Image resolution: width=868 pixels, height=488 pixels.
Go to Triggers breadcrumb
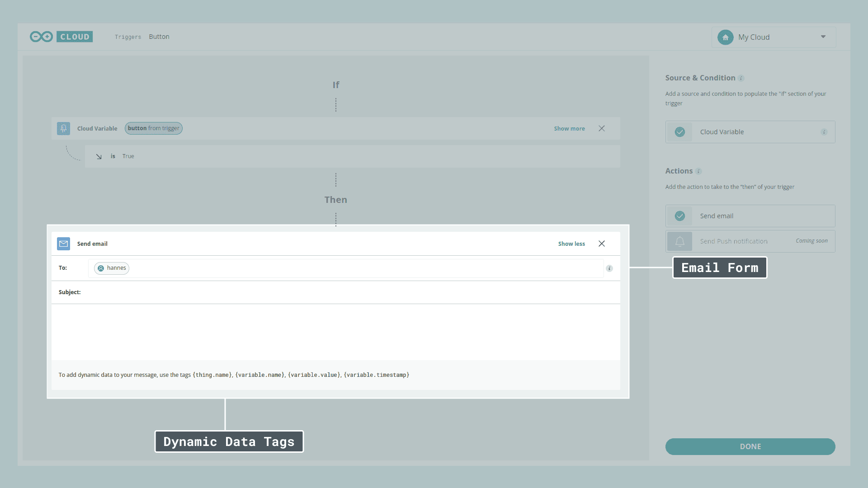127,37
